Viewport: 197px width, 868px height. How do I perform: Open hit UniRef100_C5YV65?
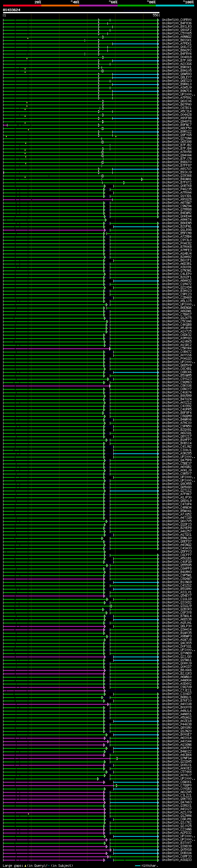tap(177, 33)
